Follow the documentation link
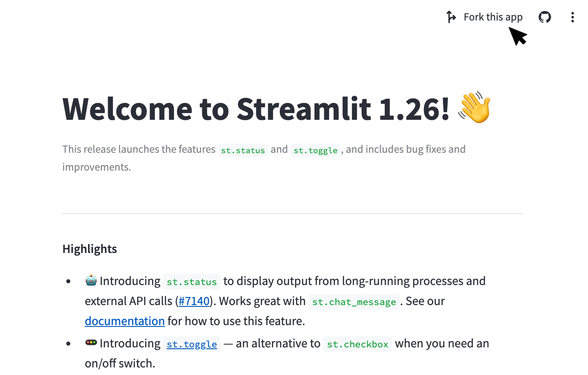The width and height of the screenshot is (588, 375). tap(125, 321)
